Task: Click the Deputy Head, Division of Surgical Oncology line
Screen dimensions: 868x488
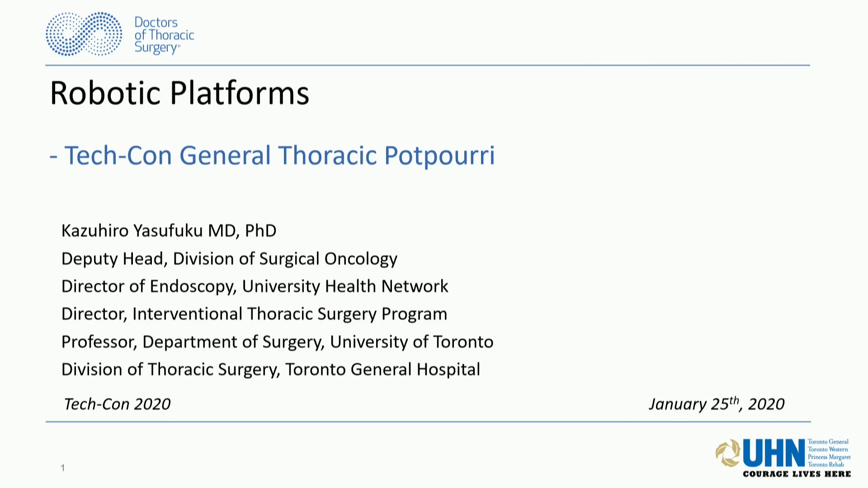Action: tap(229, 259)
